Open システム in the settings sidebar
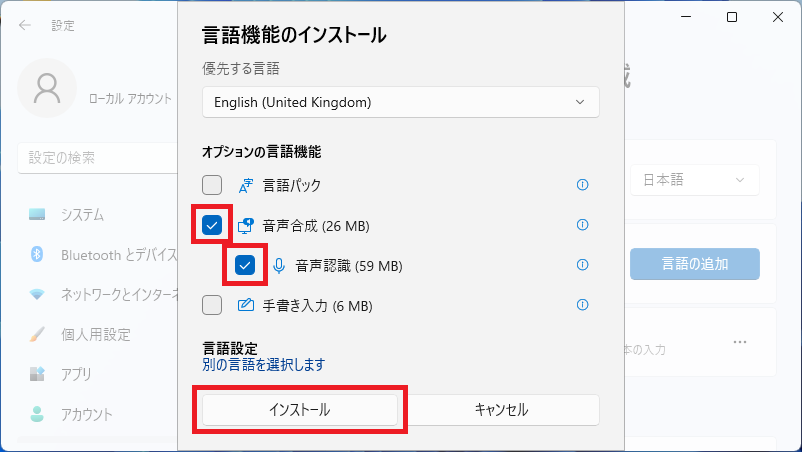This screenshot has width=802, height=452. [82, 215]
